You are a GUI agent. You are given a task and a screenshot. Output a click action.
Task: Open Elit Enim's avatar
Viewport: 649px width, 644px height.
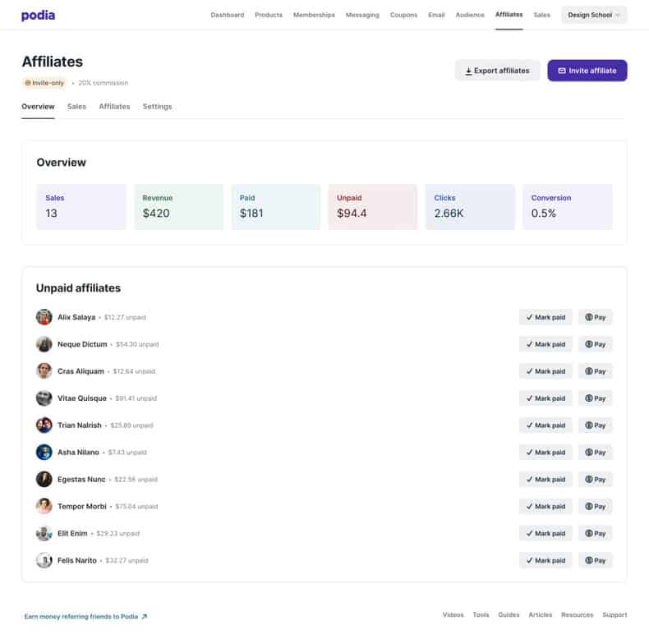pyautogui.click(x=44, y=533)
